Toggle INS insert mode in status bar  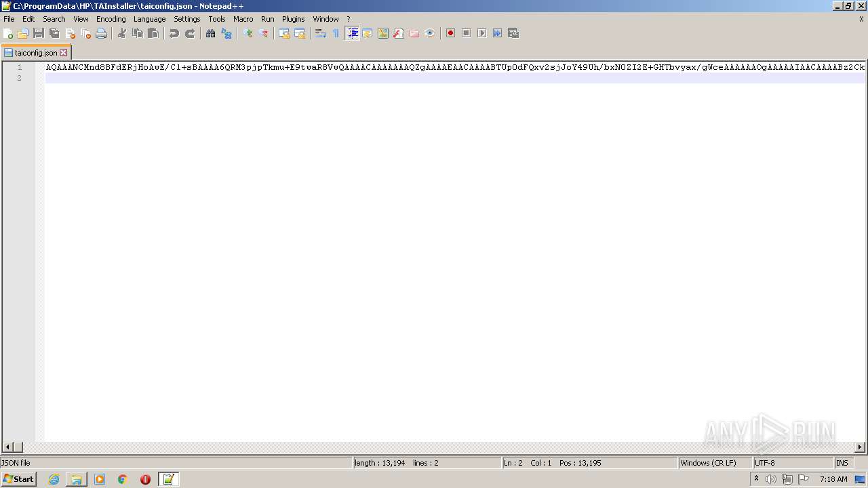click(842, 463)
